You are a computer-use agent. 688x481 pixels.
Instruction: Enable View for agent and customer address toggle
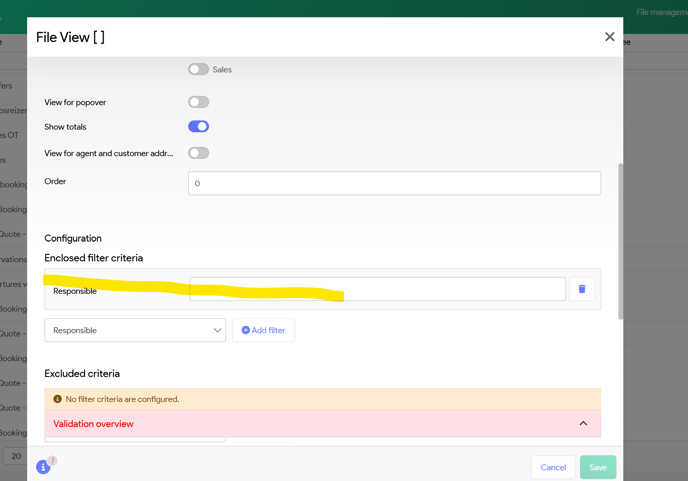198,153
